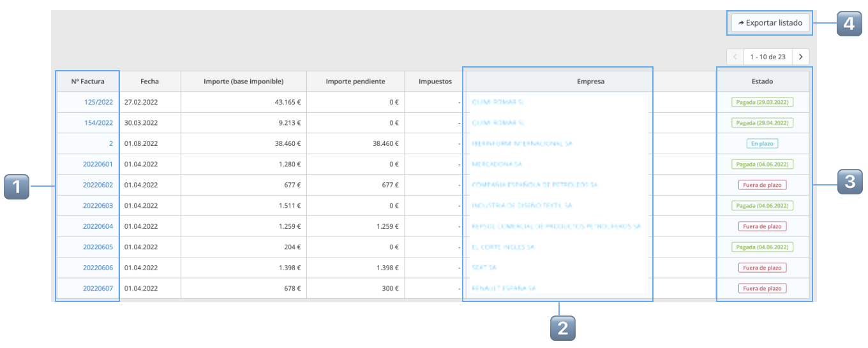Click the Importe pendiente column header
The image size is (868, 348).
click(x=355, y=82)
